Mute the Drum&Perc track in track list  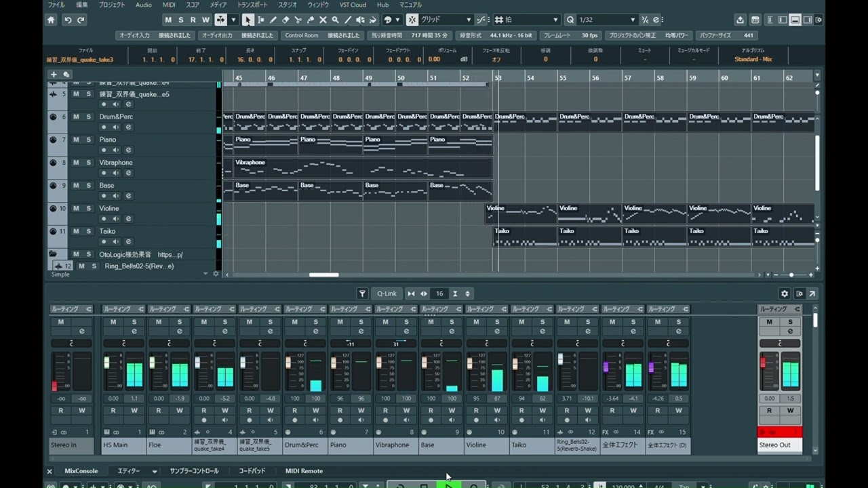point(76,117)
